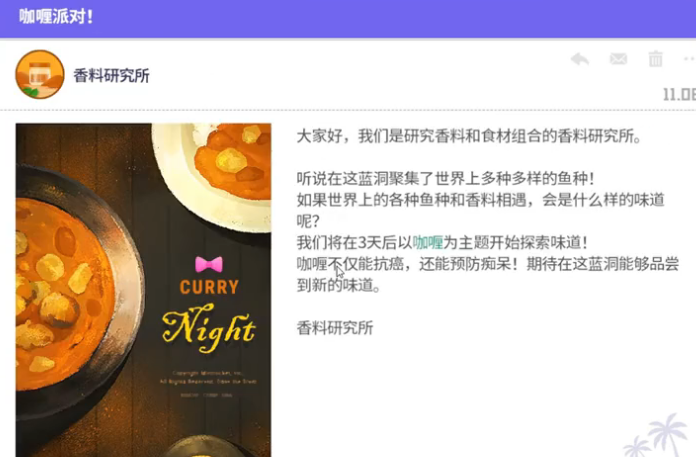Click the 11.08 email date
The height and width of the screenshot is (457, 696).
tap(679, 94)
